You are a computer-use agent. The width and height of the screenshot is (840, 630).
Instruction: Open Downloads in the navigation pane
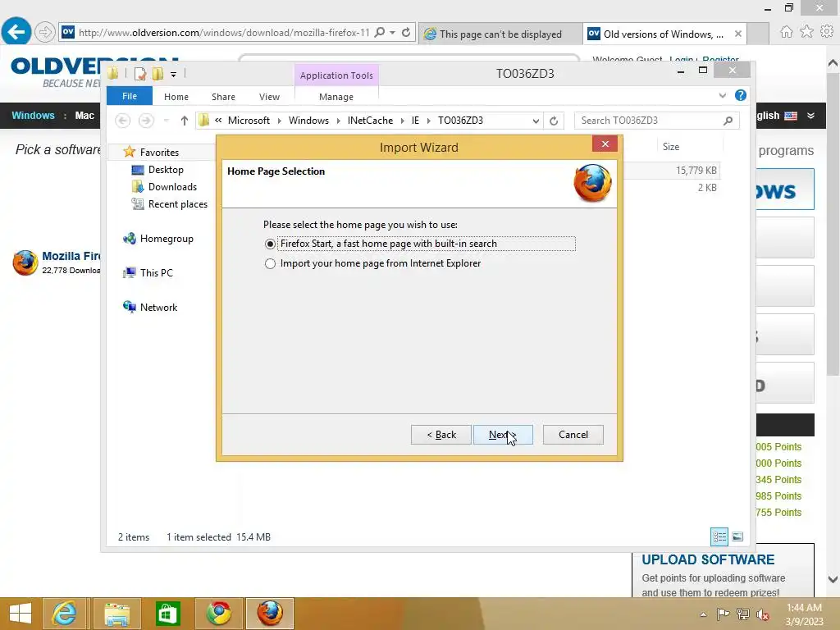click(172, 187)
